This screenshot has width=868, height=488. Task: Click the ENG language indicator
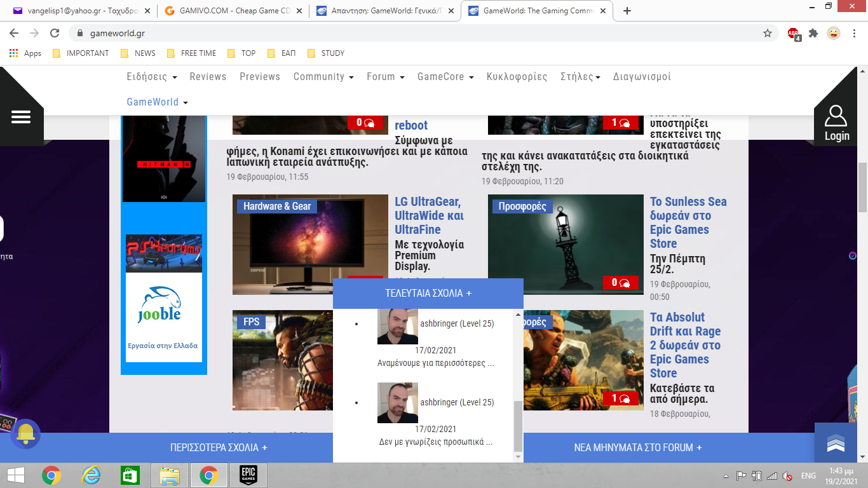[808, 476]
